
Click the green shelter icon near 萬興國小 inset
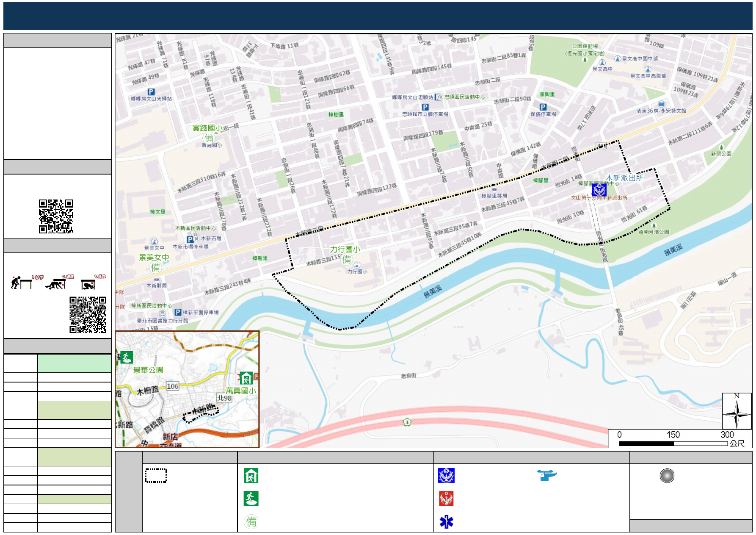coord(246,378)
